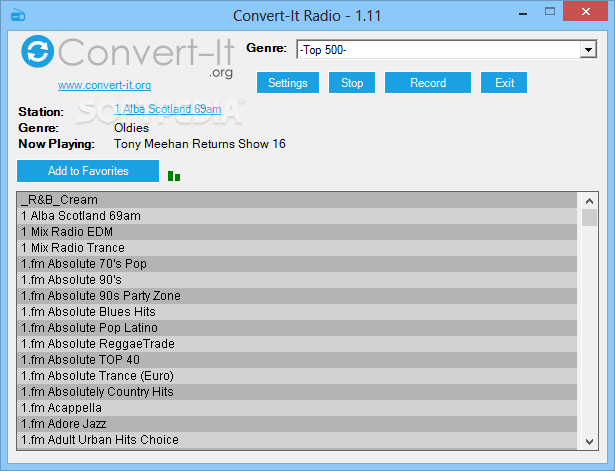Screen dimensions: 615x471
Task: Select 1.fm Absolutely Country Hits station
Action: pos(297,392)
